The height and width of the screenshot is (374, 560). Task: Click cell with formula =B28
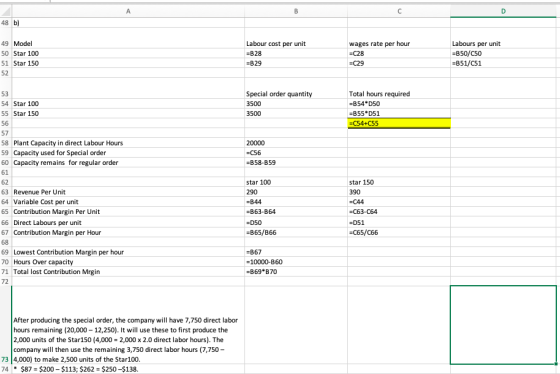tap(296, 53)
